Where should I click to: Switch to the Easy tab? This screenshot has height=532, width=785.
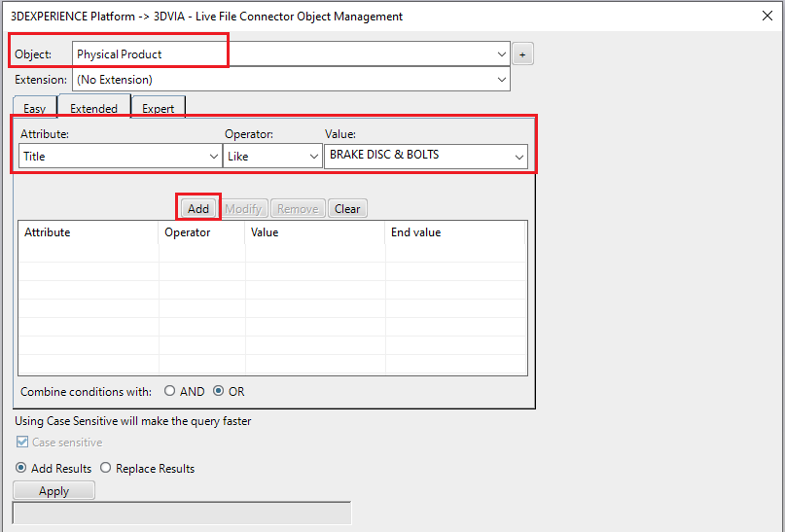(x=35, y=108)
